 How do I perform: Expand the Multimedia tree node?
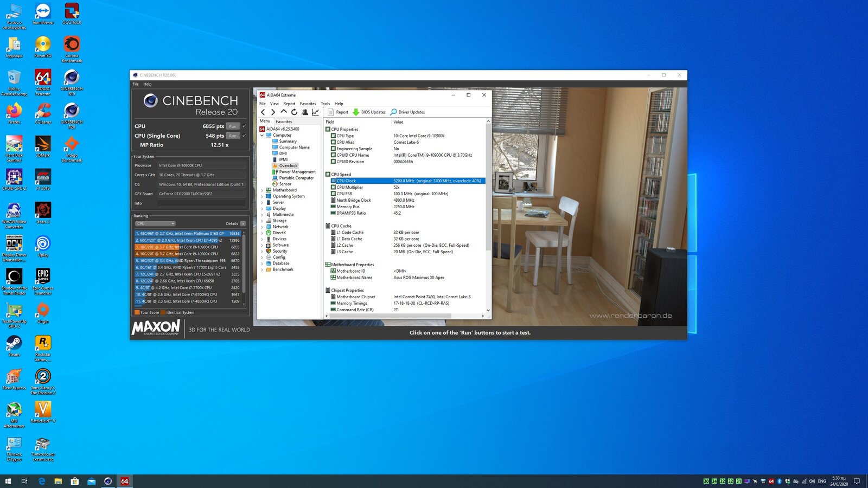coord(262,215)
